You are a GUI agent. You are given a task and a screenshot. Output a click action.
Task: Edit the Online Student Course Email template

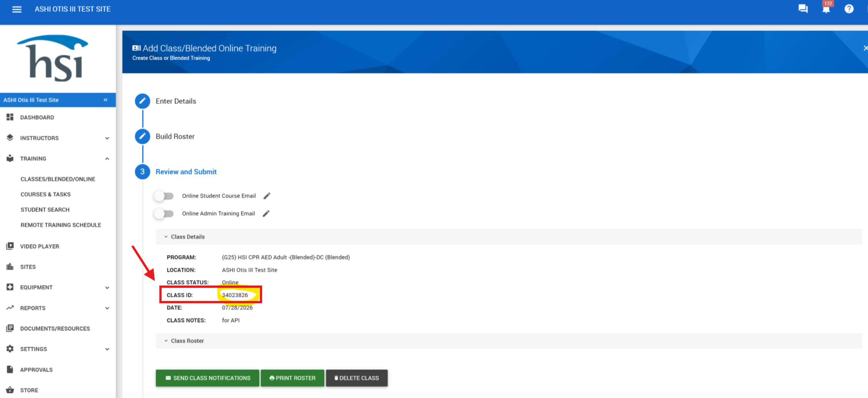(267, 196)
